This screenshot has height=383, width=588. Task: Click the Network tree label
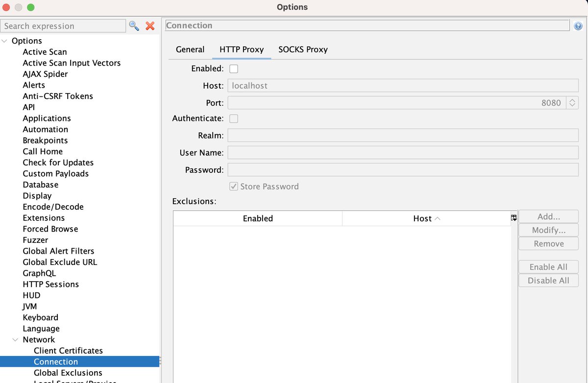click(x=39, y=339)
